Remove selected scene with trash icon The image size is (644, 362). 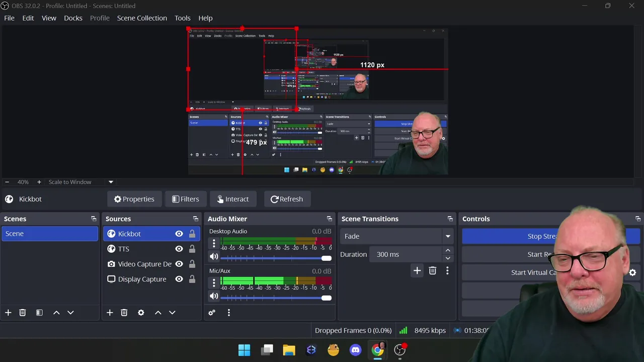23,313
